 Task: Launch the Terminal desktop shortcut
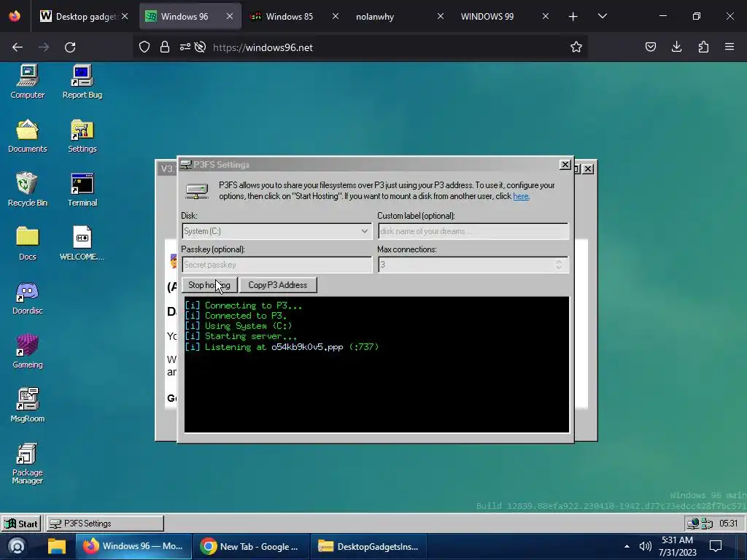82,190
